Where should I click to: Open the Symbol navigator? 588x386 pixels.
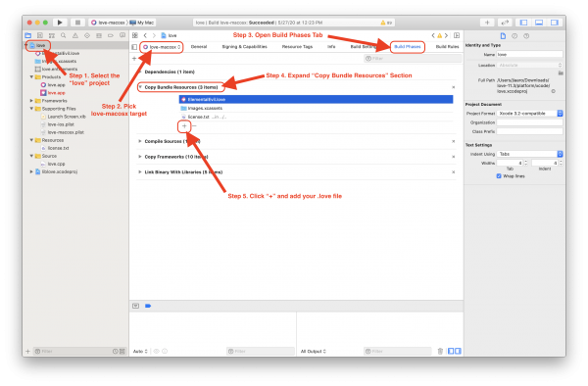pos(52,35)
